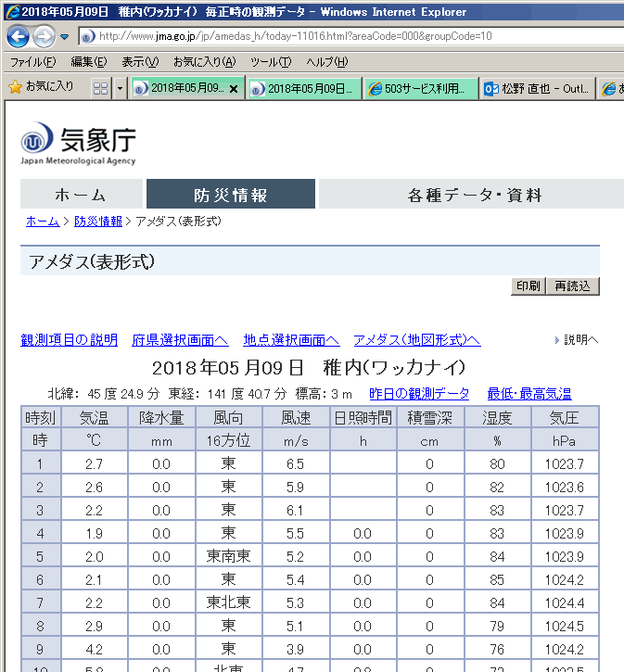Open the ホーム navigation tab
Image resolution: width=624 pixels, height=672 pixels.
(x=81, y=194)
